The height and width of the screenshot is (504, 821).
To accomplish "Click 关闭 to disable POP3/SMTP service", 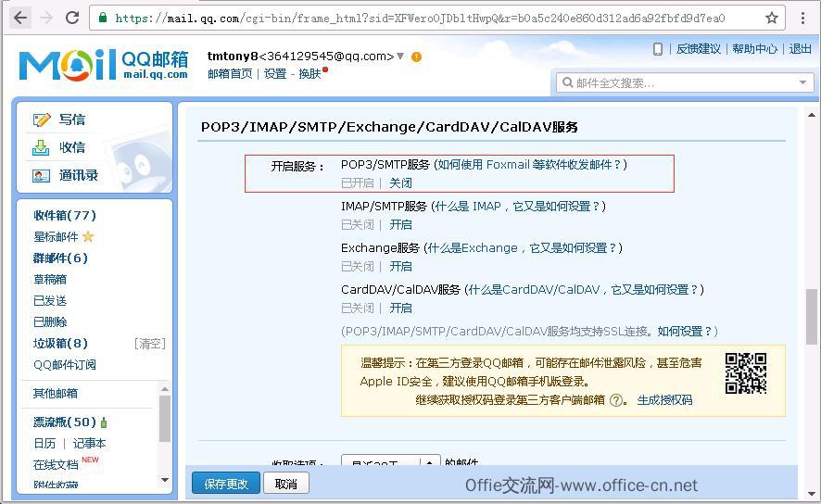I will [x=400, y=183].
